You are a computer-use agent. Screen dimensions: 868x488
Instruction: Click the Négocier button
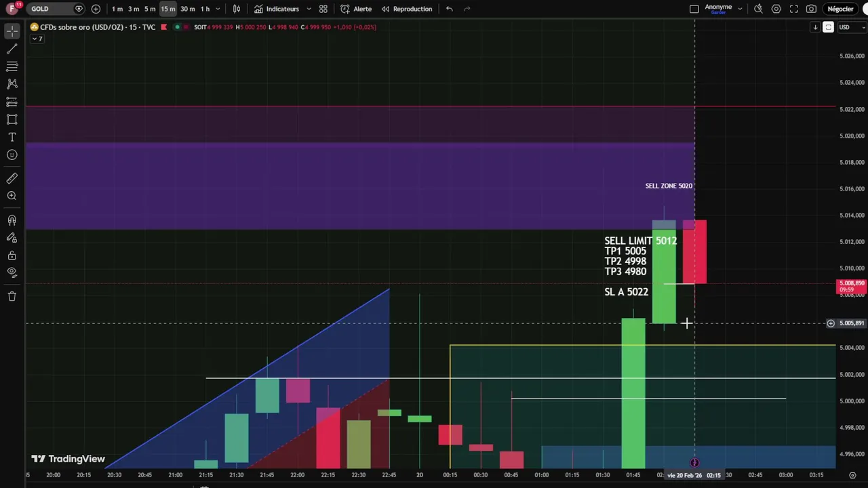point(841,9)
